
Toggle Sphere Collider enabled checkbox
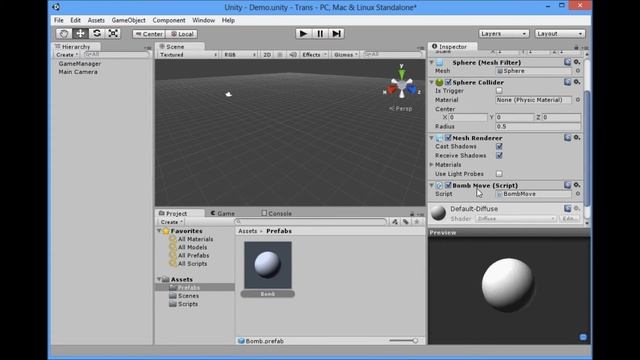[x=448, y=82]
